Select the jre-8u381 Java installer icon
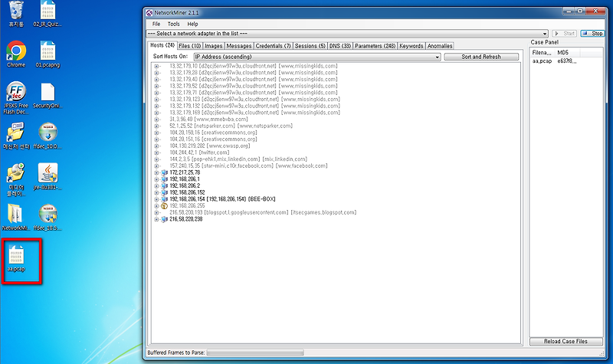613x364 pixels. click(x=48, y=176)
